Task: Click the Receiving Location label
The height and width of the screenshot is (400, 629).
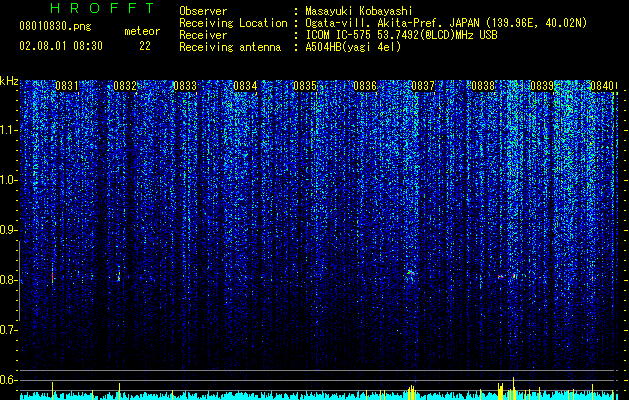Action: pyautogui.click(x=233, y=24)
